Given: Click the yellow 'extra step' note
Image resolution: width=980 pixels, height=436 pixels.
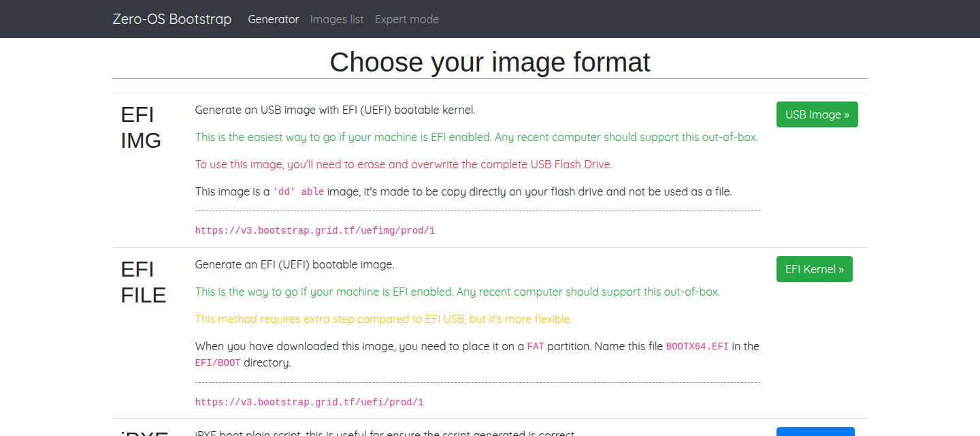Looking at the screenshot, I should pos(384,319).
